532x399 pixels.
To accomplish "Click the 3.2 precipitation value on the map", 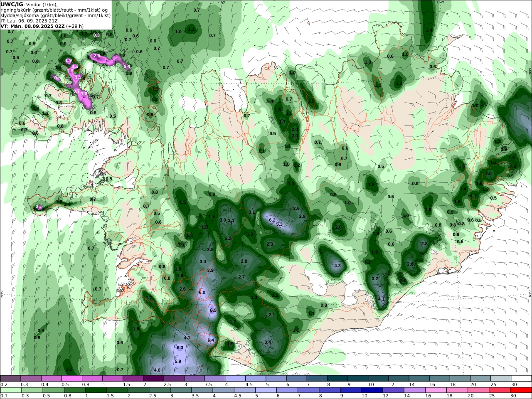I will [374, 278].
